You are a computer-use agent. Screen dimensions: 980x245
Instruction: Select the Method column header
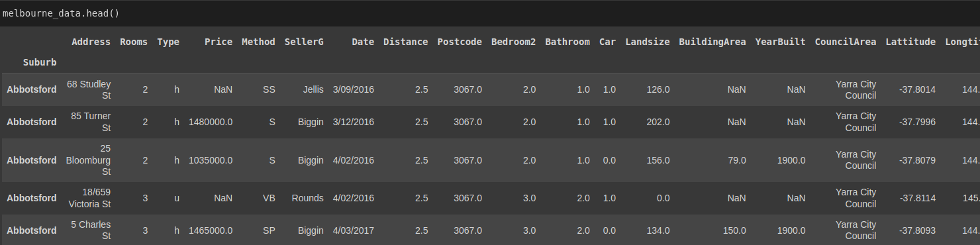258,42
